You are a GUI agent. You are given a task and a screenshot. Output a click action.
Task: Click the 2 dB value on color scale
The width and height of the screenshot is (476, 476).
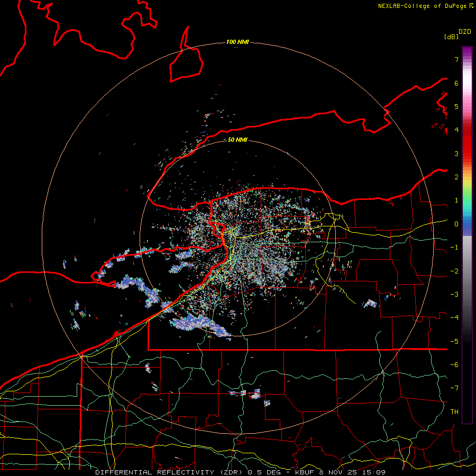[456, 177]
